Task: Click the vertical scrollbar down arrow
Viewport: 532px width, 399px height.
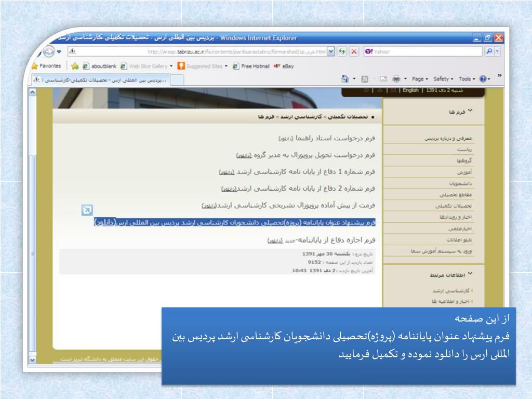Action: pyautogui.click(x=33, y=360)
